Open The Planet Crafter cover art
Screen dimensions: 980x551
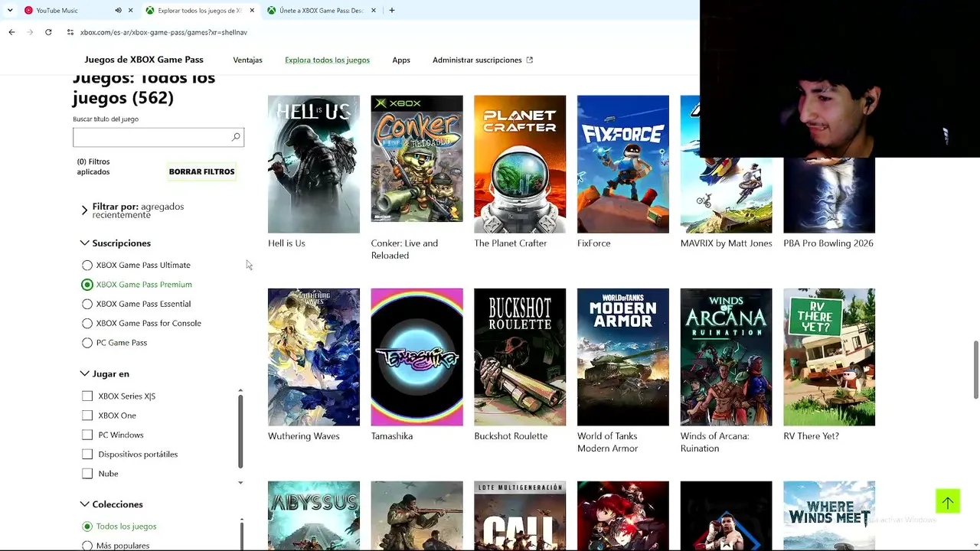pyautogui.click(x=520, y=165)
